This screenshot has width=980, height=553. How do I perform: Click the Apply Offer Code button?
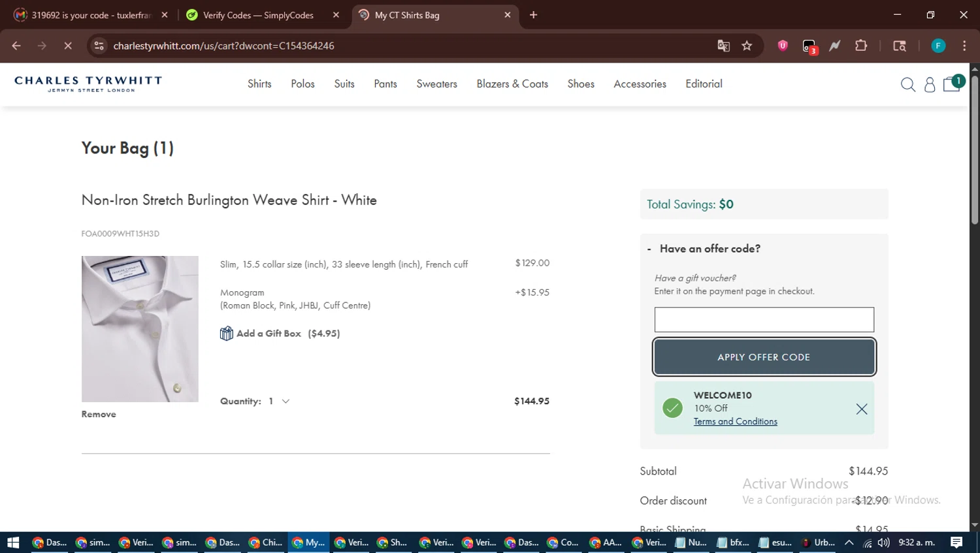pyautogui.click(x=764, y=357)
